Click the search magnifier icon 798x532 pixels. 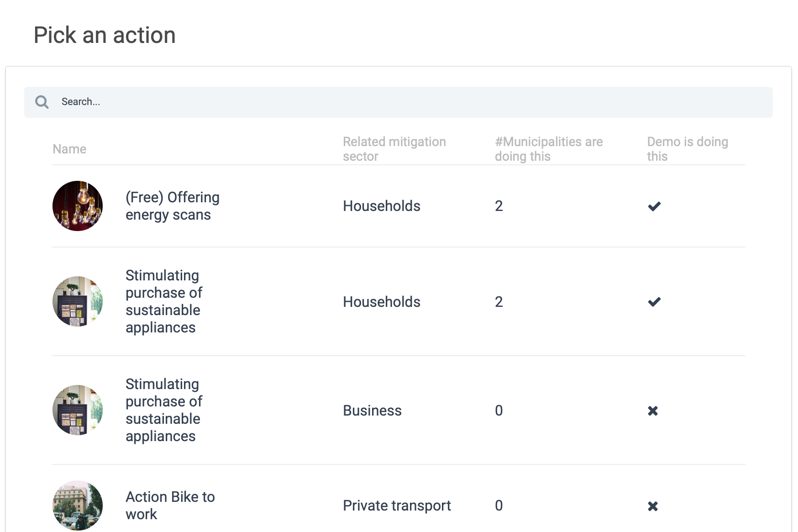(x=42, y=102)
